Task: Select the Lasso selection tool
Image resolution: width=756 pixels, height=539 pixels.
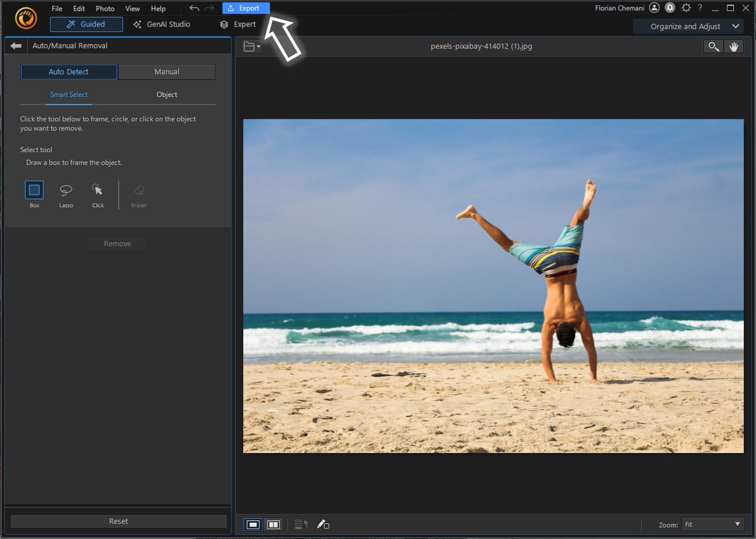Action: [66, 190]
